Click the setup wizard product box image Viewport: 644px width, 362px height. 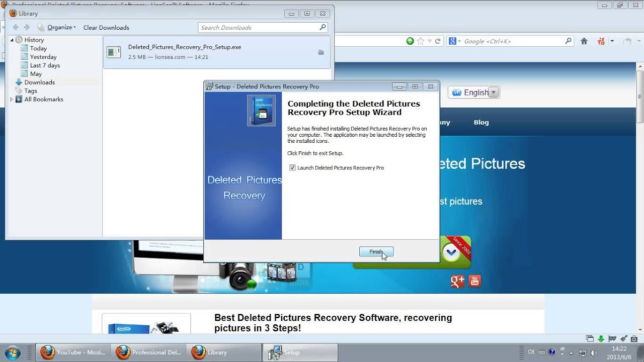click(x=261, y=111)
